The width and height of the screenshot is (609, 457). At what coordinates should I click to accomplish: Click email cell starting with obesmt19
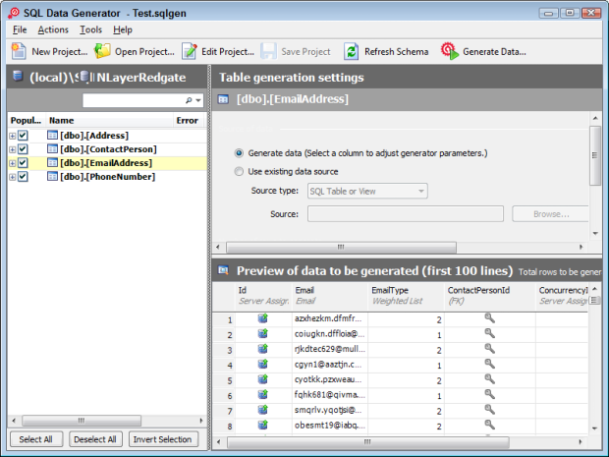click(x=329, y=426)
